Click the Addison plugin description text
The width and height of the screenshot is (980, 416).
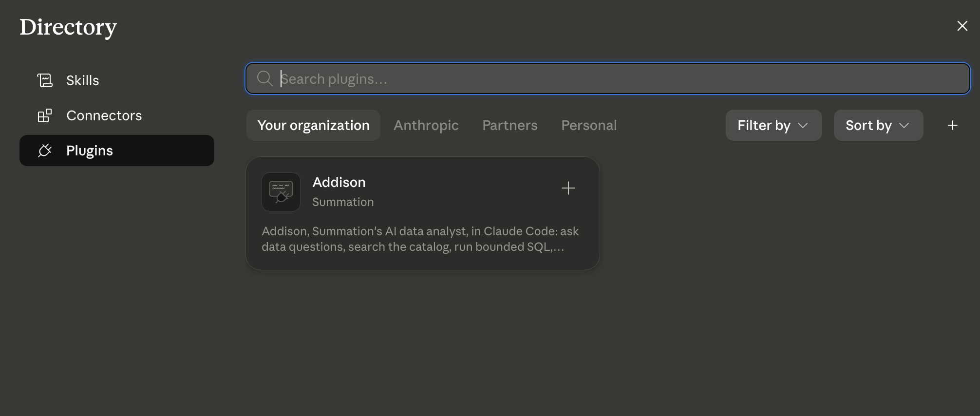click(420, 239)
